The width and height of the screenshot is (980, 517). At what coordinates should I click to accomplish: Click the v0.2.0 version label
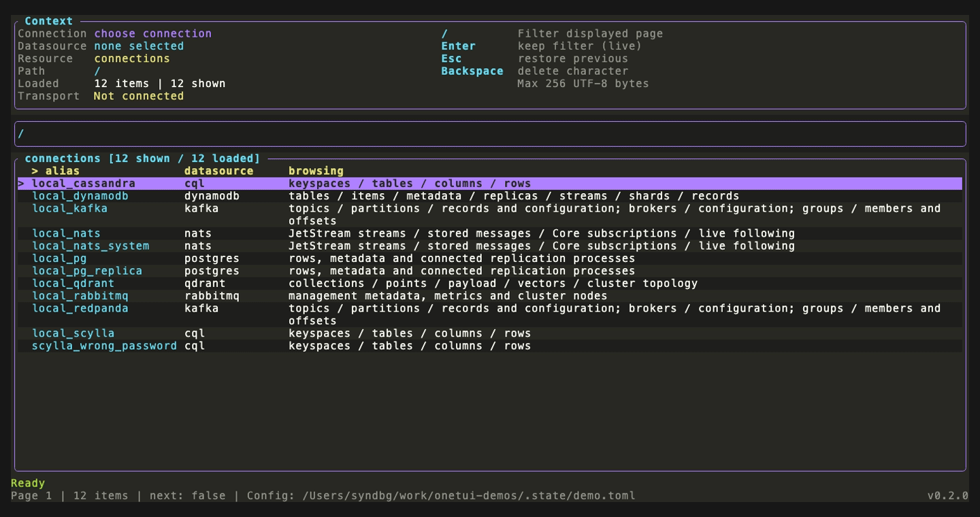point(947,495)
